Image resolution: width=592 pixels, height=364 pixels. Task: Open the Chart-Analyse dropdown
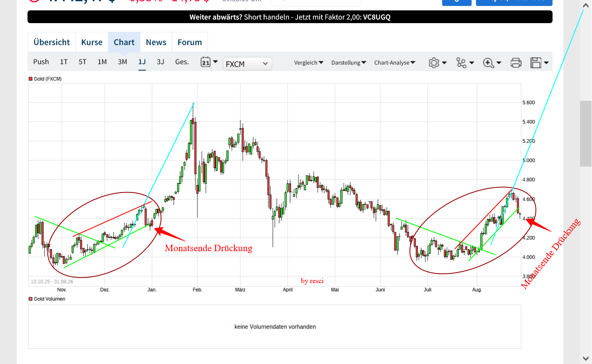coord(395,63)
